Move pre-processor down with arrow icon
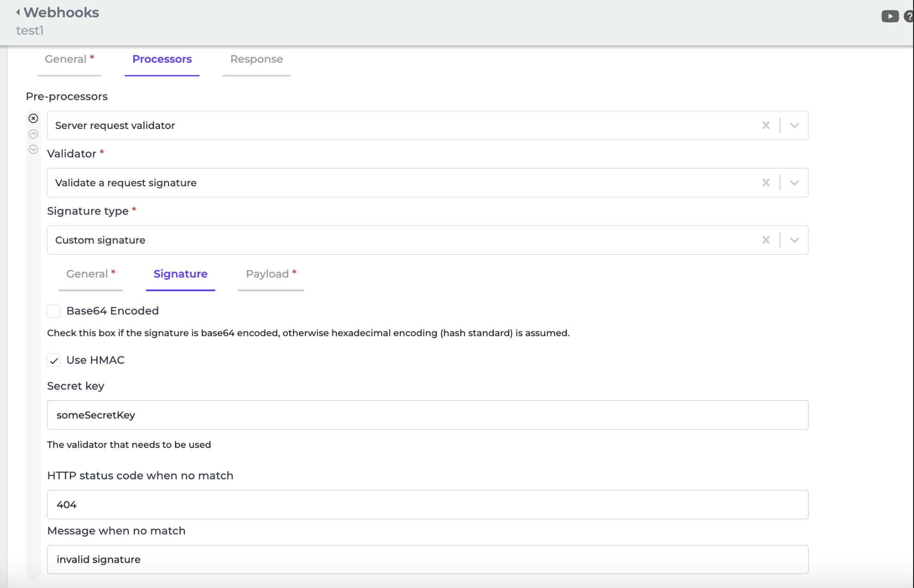The image size is (914, 588). [33, 149]
